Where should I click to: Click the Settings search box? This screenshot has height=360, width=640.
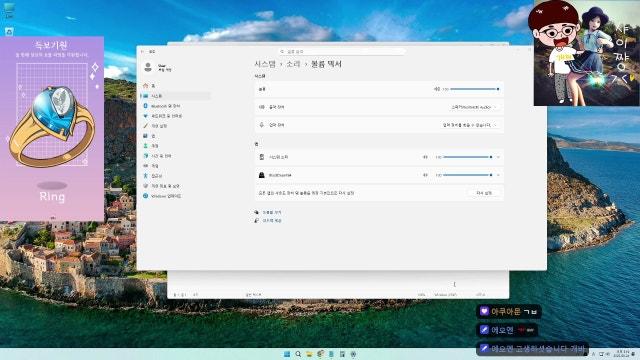point(342,51)
